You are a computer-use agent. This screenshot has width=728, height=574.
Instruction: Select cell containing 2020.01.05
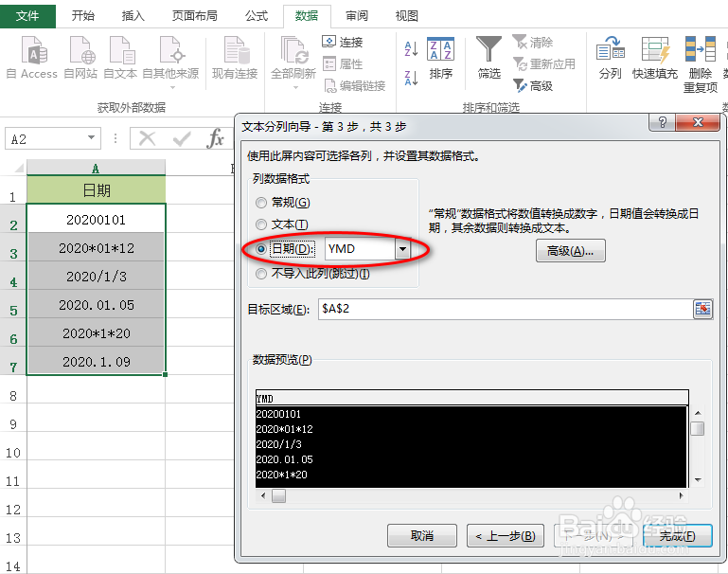click(97, 304)
